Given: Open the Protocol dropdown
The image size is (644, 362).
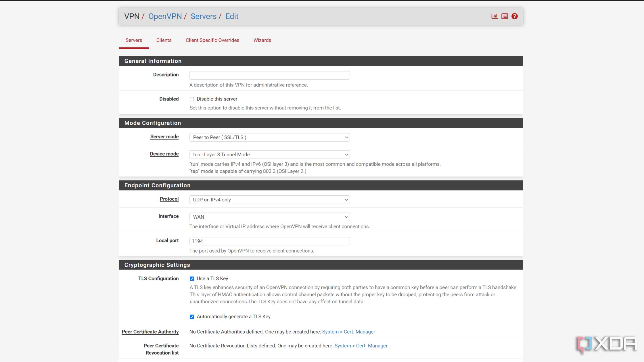Looking at the screenshot, I should tap(269, 200).
